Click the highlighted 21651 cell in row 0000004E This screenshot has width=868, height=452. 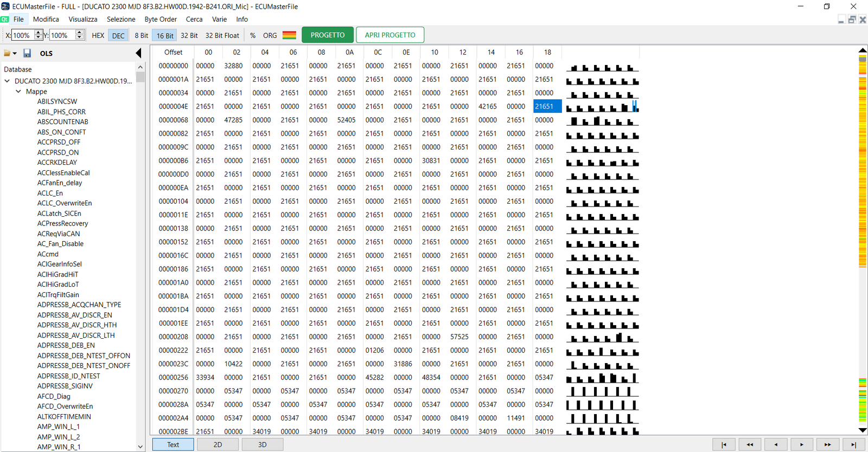click(547, 107)
